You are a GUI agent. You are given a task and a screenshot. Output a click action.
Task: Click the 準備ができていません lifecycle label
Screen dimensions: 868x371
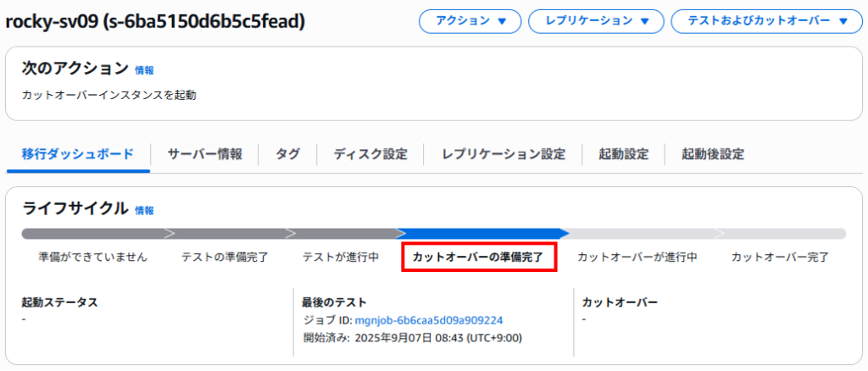[93, 257]
